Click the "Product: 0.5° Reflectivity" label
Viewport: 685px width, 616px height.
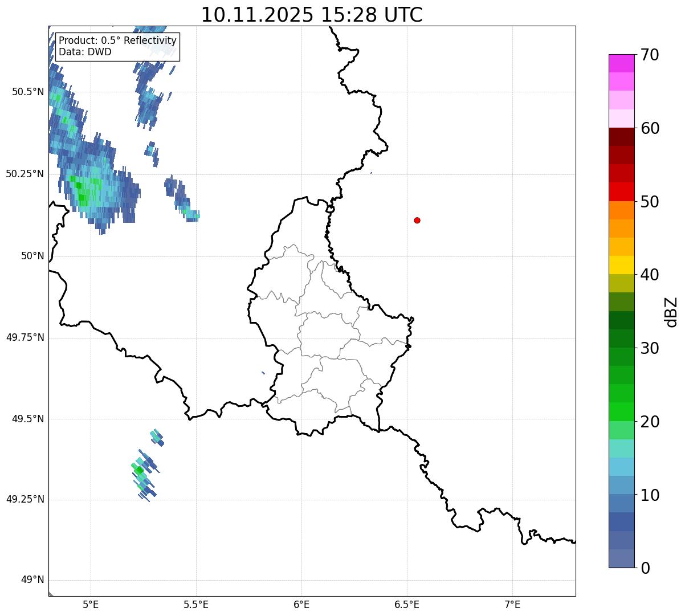tap(117, 41)
